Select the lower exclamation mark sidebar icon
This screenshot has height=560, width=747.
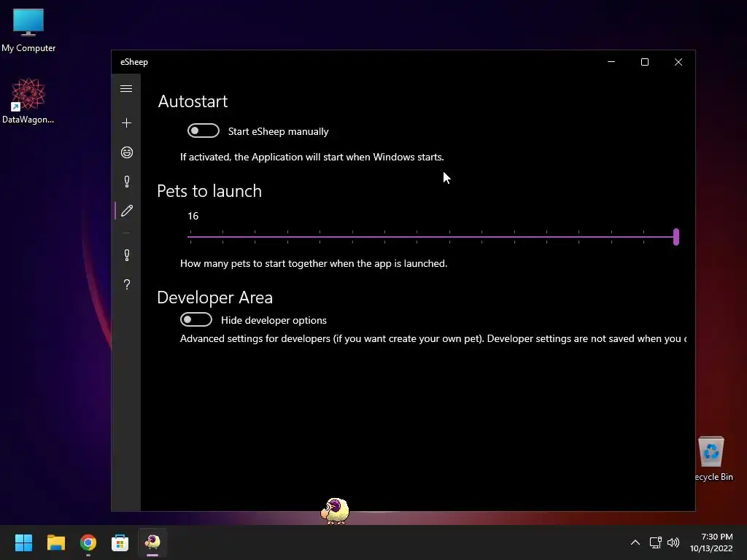pyautogui.click(x=127, y=255)
